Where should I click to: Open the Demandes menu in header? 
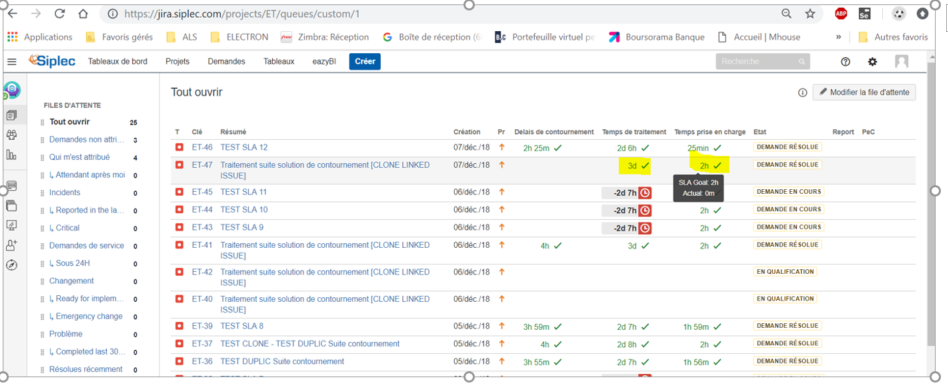226,61
